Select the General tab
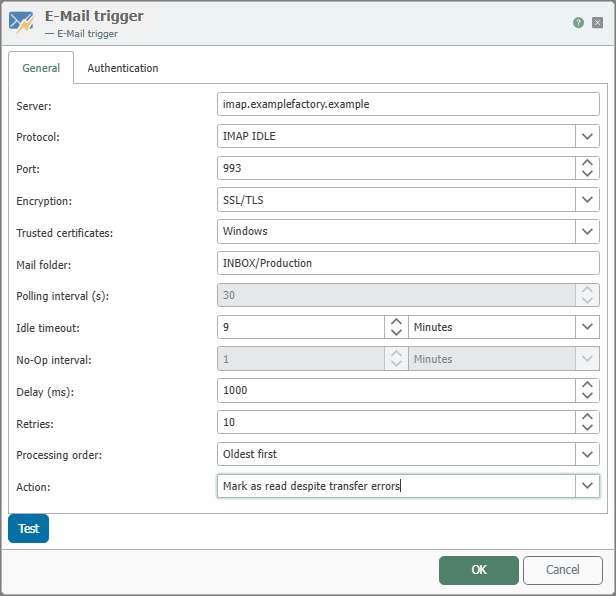The width and height of the screenshot is (616, 596). click(41, 68)
